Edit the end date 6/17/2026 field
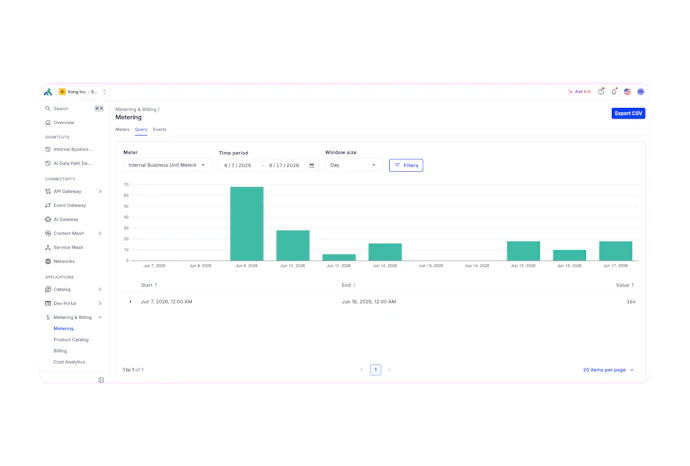The image size is (690, 466). tap(284, 165)
